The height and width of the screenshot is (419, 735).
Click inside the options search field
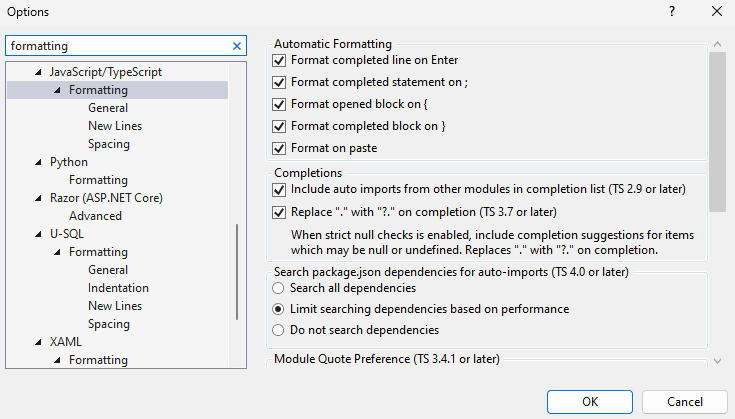pyautogui.click(x=115, y=46)
